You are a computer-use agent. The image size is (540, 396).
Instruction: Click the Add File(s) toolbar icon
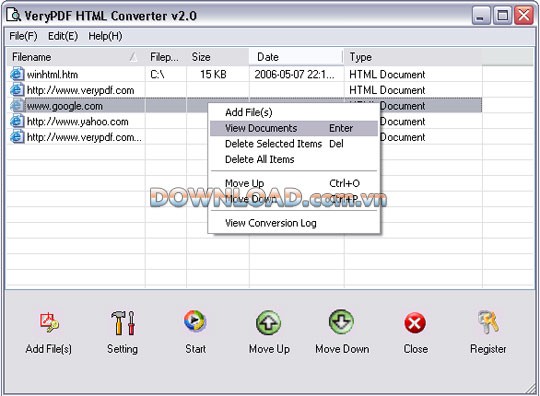49,322
